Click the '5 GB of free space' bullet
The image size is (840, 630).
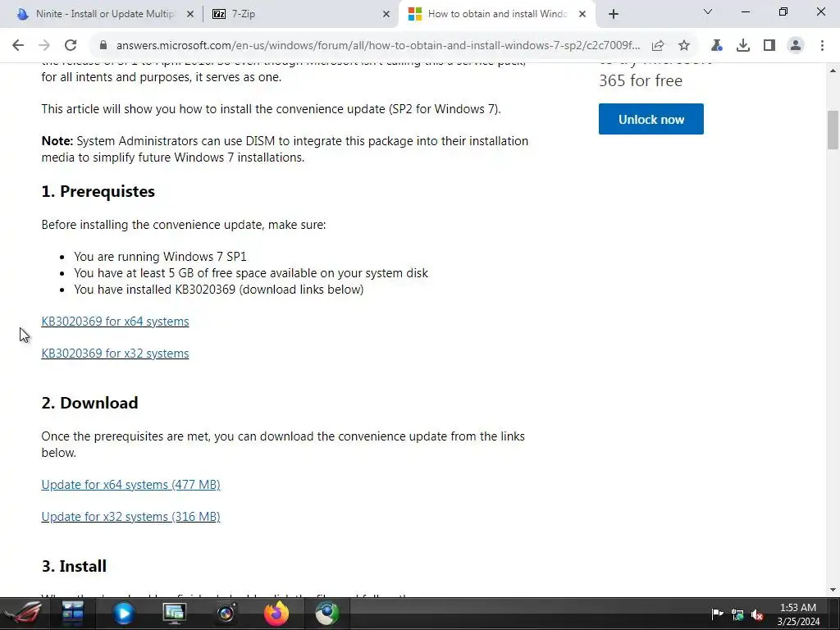251,273
